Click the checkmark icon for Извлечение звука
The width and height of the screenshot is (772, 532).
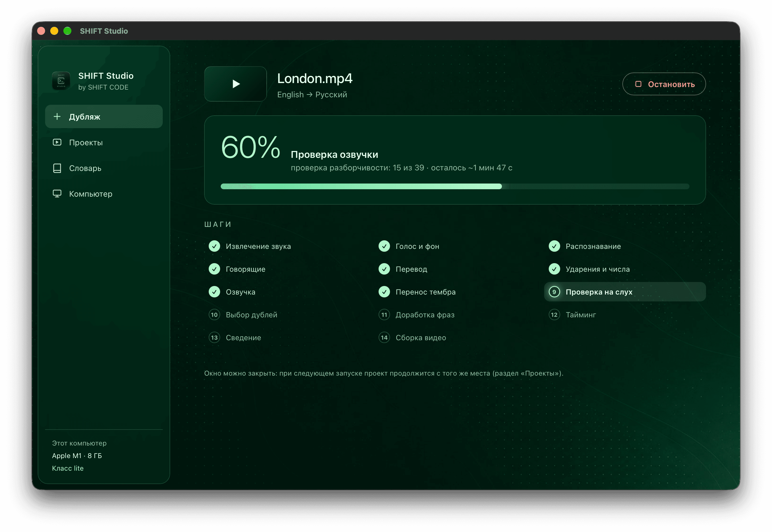click(x=214, y=246)
